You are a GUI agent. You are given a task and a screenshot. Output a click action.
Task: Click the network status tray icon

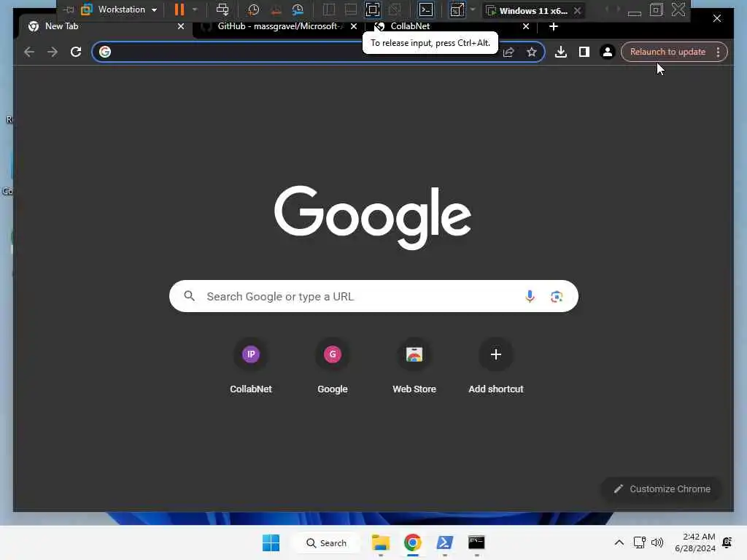point(639,542)
